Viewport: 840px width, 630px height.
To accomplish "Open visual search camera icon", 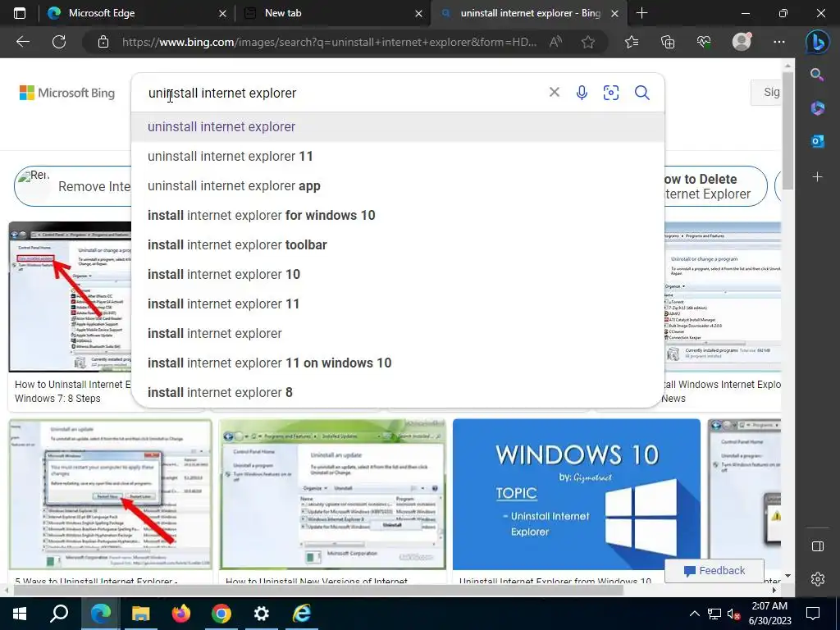I will tap(610, 93).
